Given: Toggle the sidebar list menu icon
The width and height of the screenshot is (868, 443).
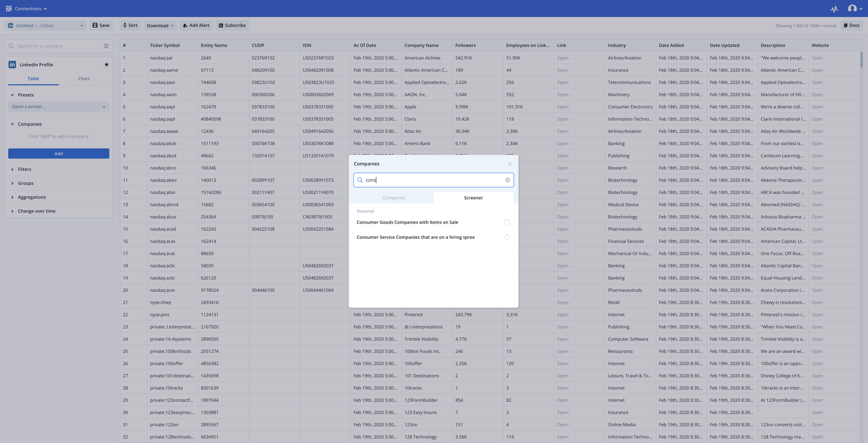Looking at the screenshot, I should [x=106, y=46].
